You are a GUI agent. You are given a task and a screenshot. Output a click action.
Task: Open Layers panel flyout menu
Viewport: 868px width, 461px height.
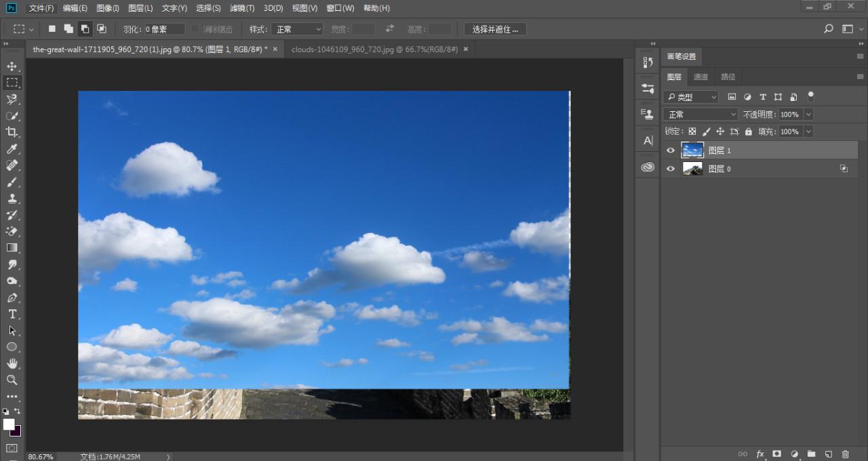coord(860,77)
